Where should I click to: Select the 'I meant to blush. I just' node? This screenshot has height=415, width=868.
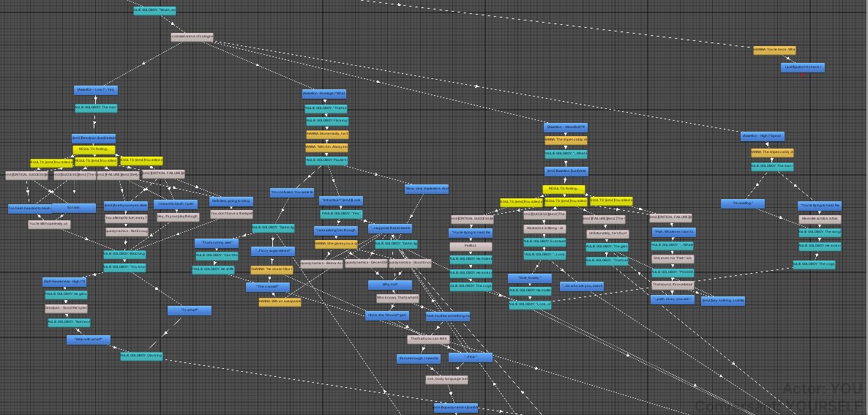point(176,204)
